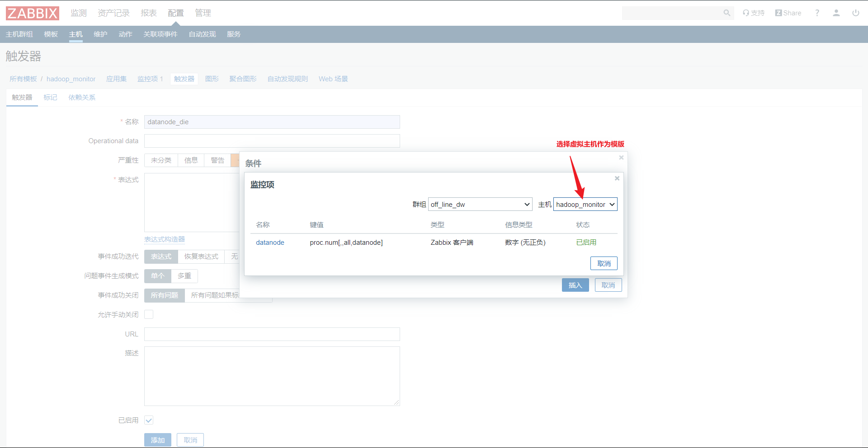Click the 所有模板 breadcrumb link

pos(23,79)
